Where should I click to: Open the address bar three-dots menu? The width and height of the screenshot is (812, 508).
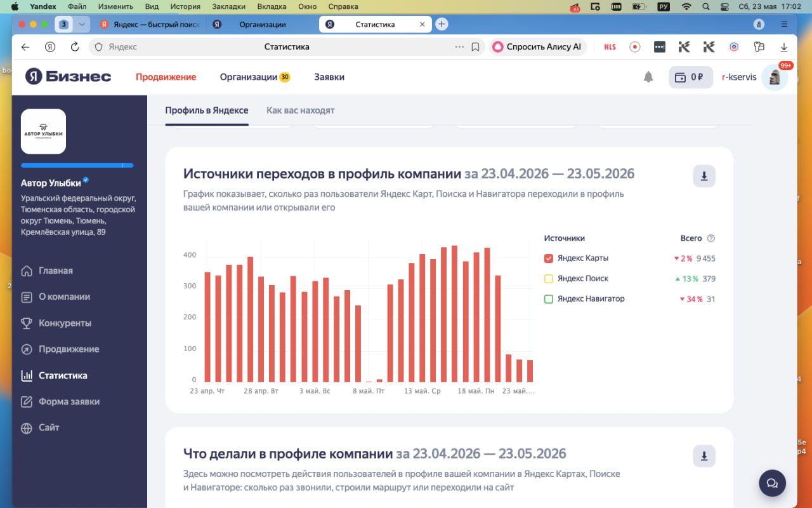460,47
